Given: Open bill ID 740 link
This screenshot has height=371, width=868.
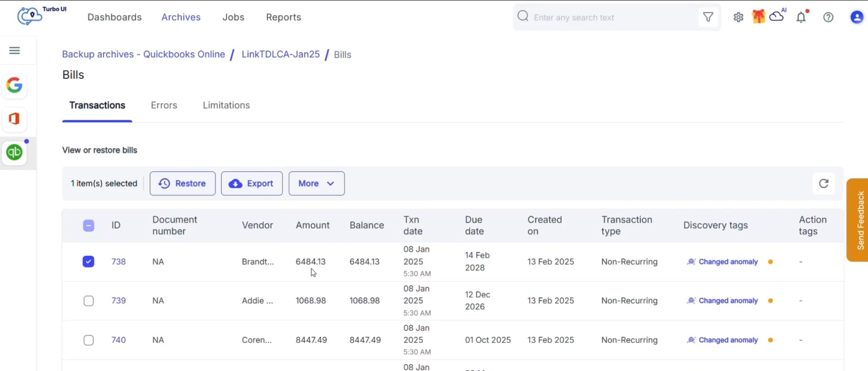Looking at the screenshot, I should click(119, 340).
